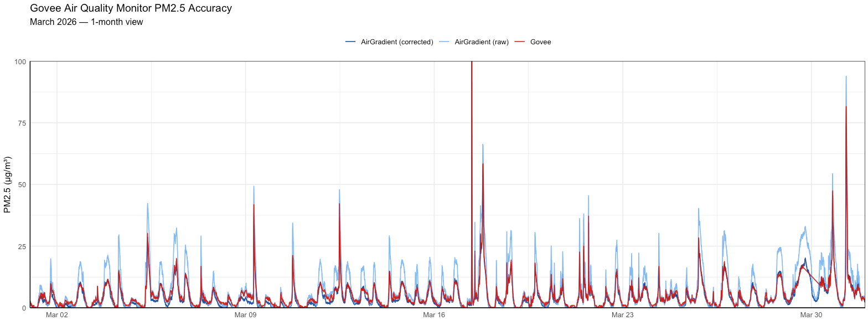This screenshot has width=868, height=320.
Task: Click the Mar 16 x-axis label
Action: click(434, 315)
